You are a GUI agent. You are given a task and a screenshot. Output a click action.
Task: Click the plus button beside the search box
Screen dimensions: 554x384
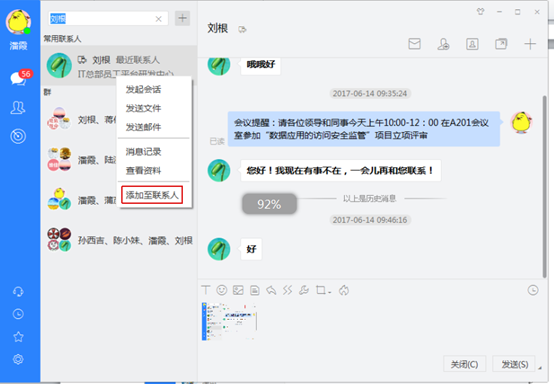pos(182,18)
